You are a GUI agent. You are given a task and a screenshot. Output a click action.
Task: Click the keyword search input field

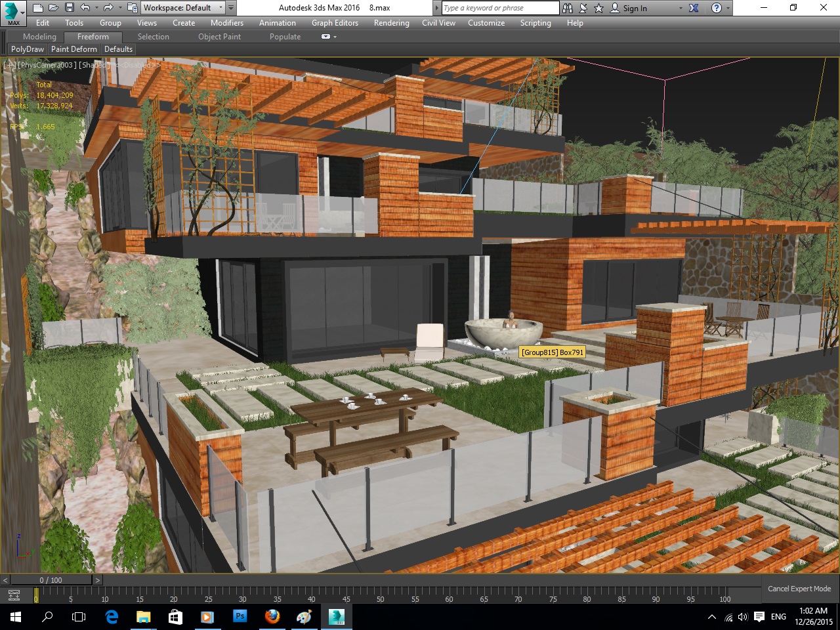pos(500,8)
